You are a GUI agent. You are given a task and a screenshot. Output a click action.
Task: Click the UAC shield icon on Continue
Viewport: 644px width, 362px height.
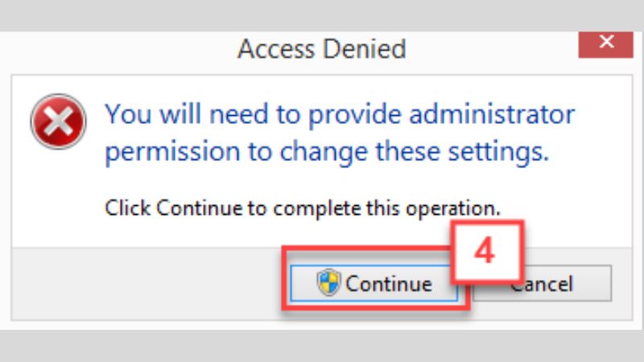(x=328, y=283)
